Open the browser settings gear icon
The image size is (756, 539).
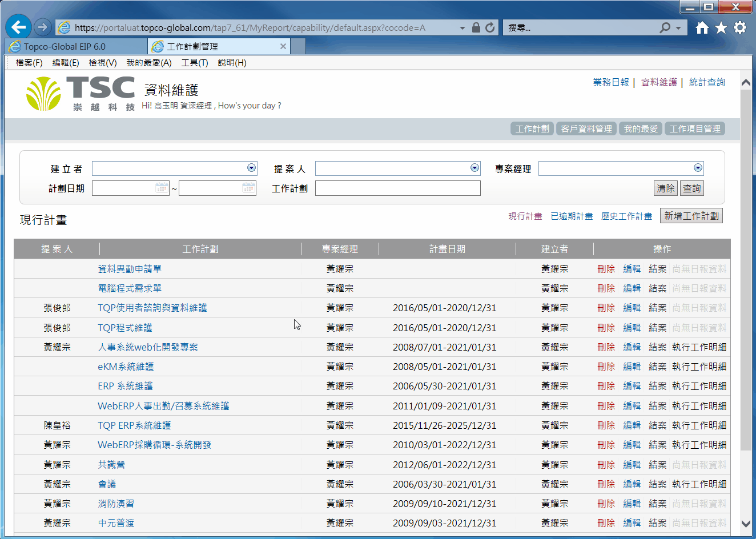click(740, 27)
